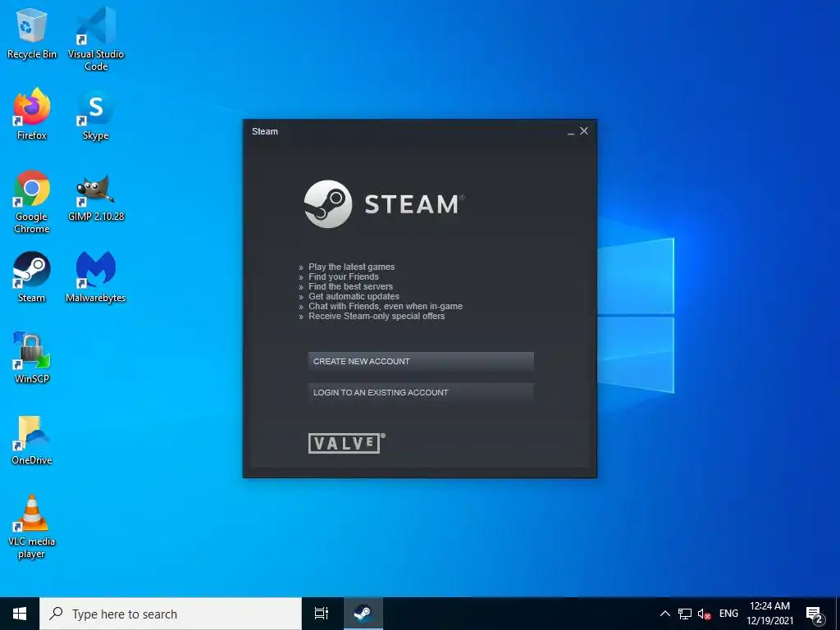Select the GIMP 2.10.28 desktop shortcut

[96, 197]
